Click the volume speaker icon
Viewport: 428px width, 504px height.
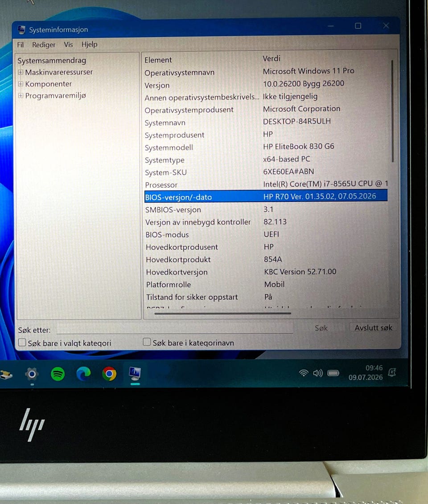pos(318,373)
